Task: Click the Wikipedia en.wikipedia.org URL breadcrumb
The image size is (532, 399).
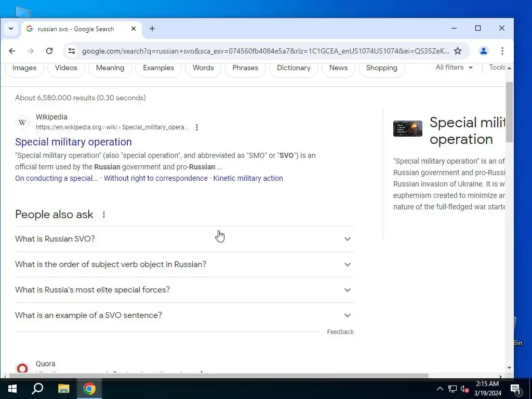Action: 112,127
